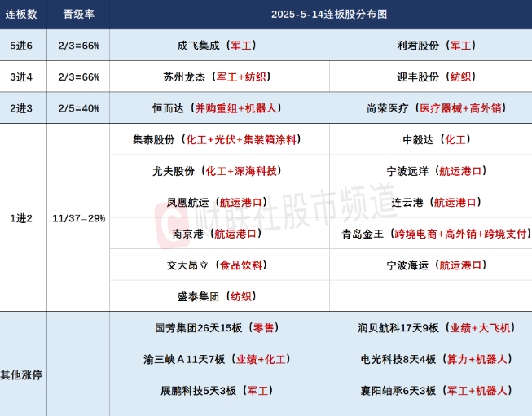
Task: Click the 襄阳轴承6天3板 cell
Action: point(437,391)
